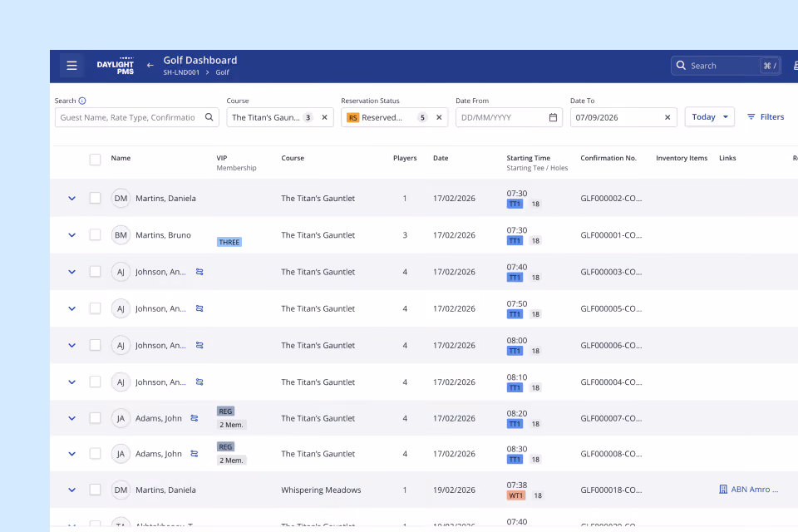Select checkbox for Martins, Bruno

point(95,234)
